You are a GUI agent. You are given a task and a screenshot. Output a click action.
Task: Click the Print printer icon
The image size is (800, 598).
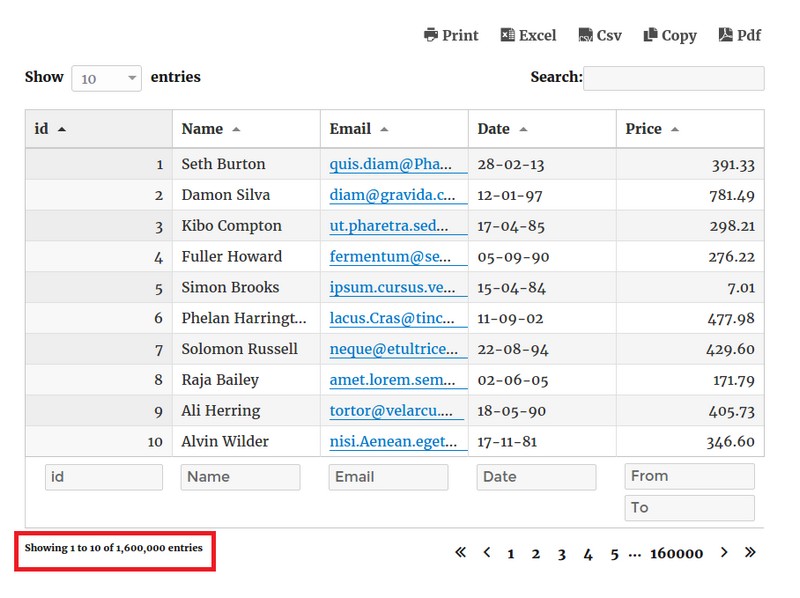click(x=431, y=35)
